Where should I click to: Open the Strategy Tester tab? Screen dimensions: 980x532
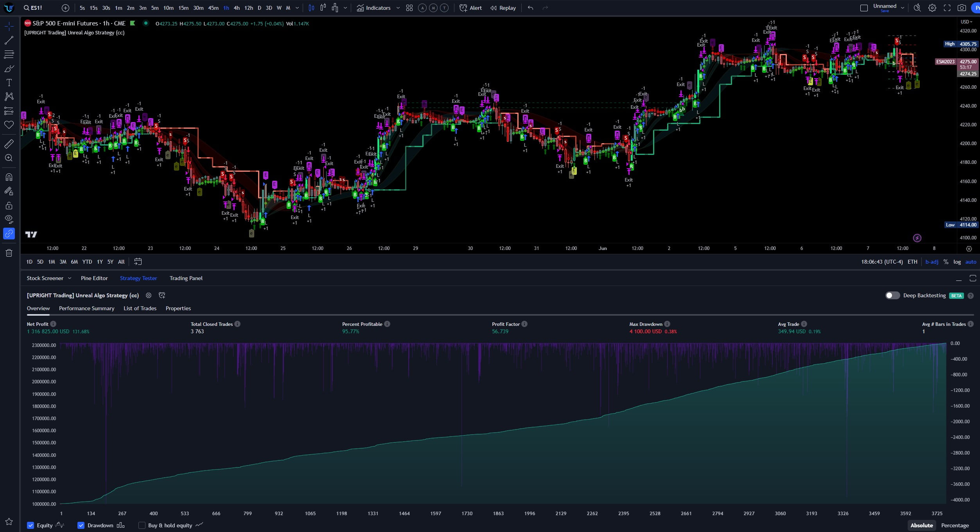tap(138, 278)
